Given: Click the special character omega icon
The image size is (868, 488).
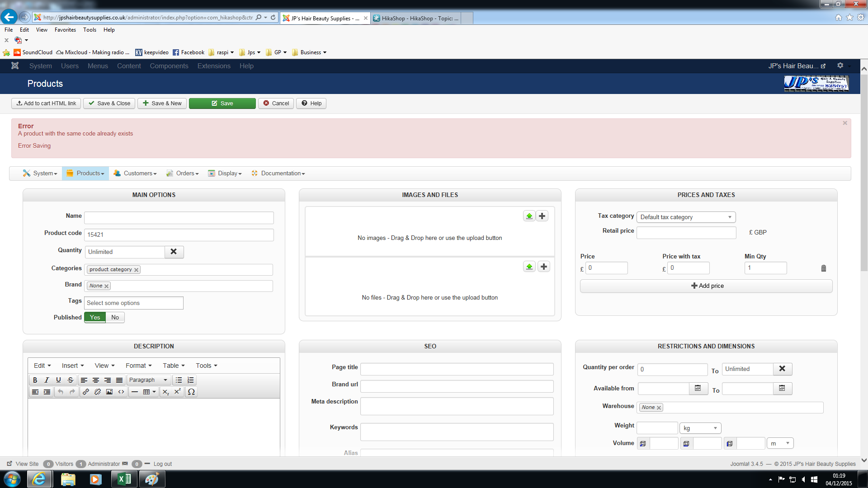Looking at the screenshot, I should point(191,392).
